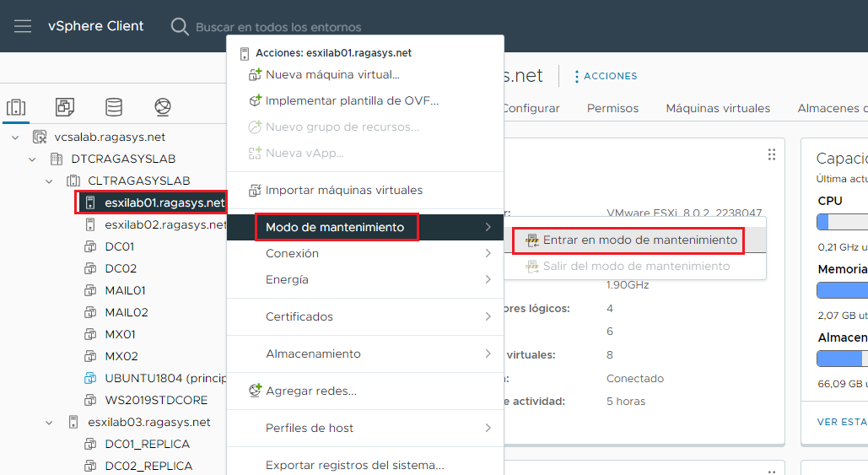Click the Almacenamiento usage bar
This screenshot has width=868, height=475.
842,359
